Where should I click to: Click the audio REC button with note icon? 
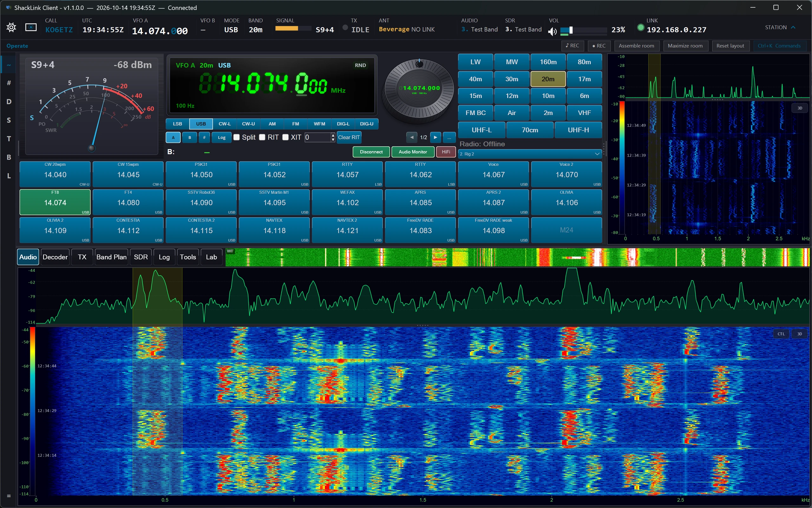[573, 46]
